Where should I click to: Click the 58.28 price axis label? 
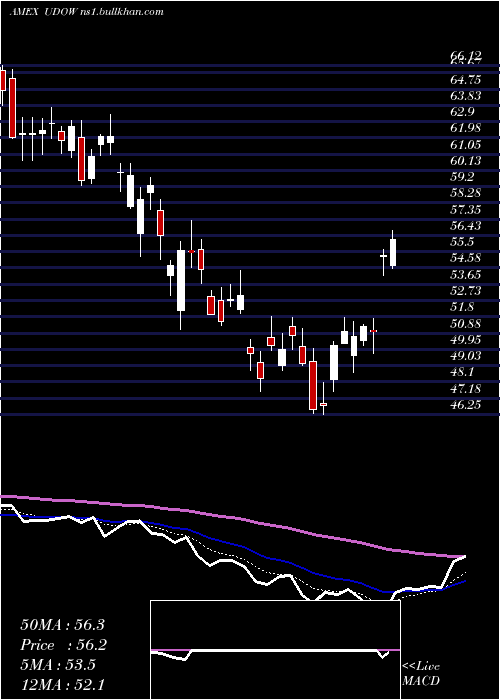466,193
